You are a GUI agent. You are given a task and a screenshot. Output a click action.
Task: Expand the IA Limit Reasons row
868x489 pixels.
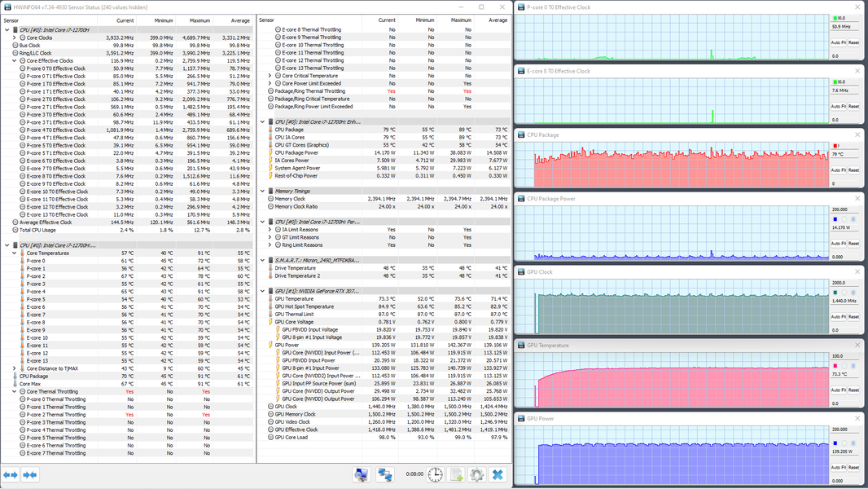click(x=270, y=230)
